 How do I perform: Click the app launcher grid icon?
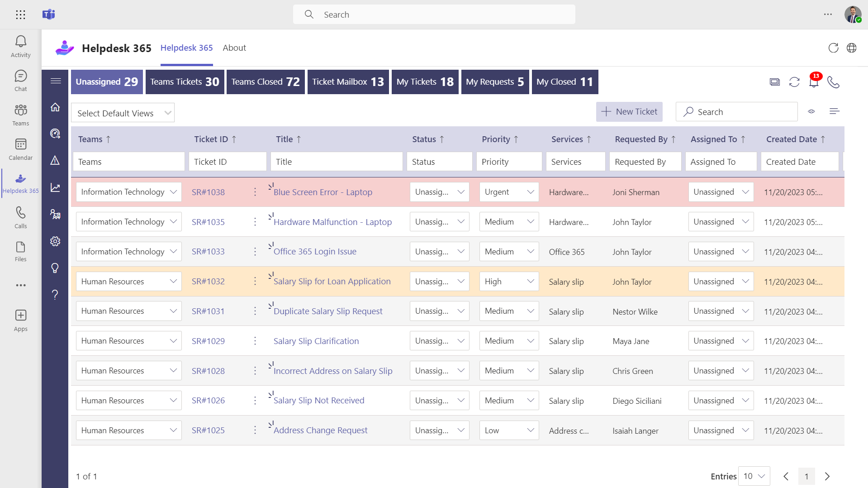point(20,14)
